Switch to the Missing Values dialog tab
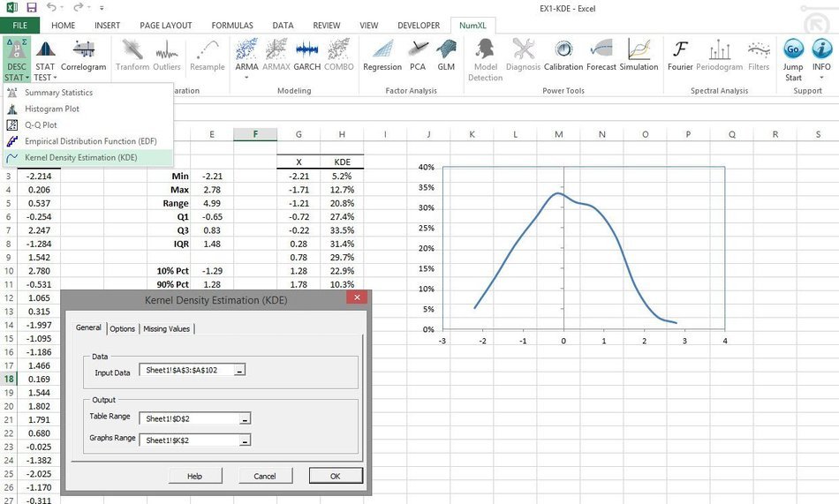This screenshot has width=839, height=504. tap(166, 328)
